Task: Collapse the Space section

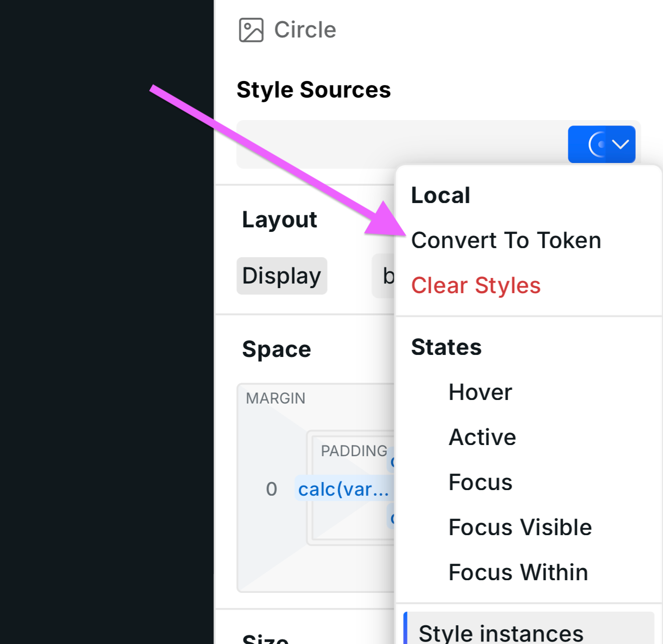Action: click(x=276, y=348)
